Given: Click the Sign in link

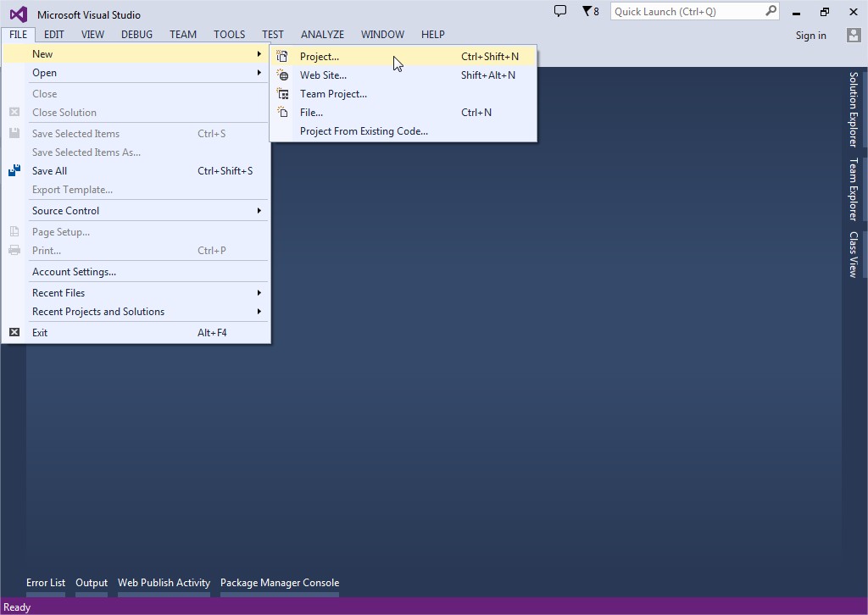Looking at the screenshot, I should pos(810,36).
